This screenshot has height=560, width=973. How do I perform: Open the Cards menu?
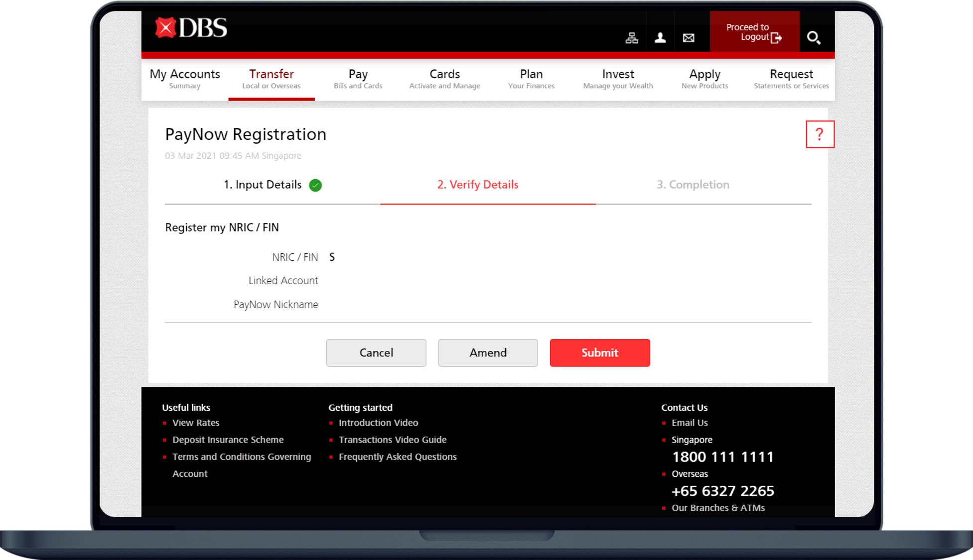[444, 79]
